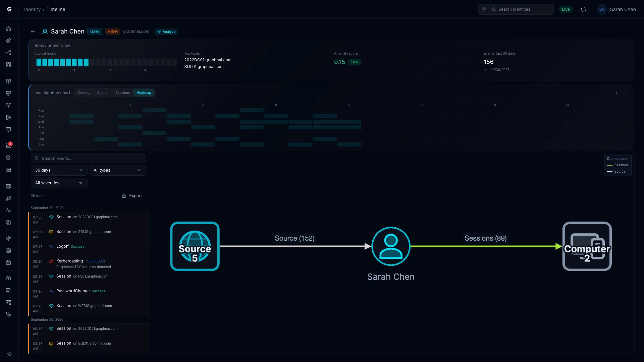Click the Analyze button
This screenshot has width=644, height=362.
click(166, 32)
